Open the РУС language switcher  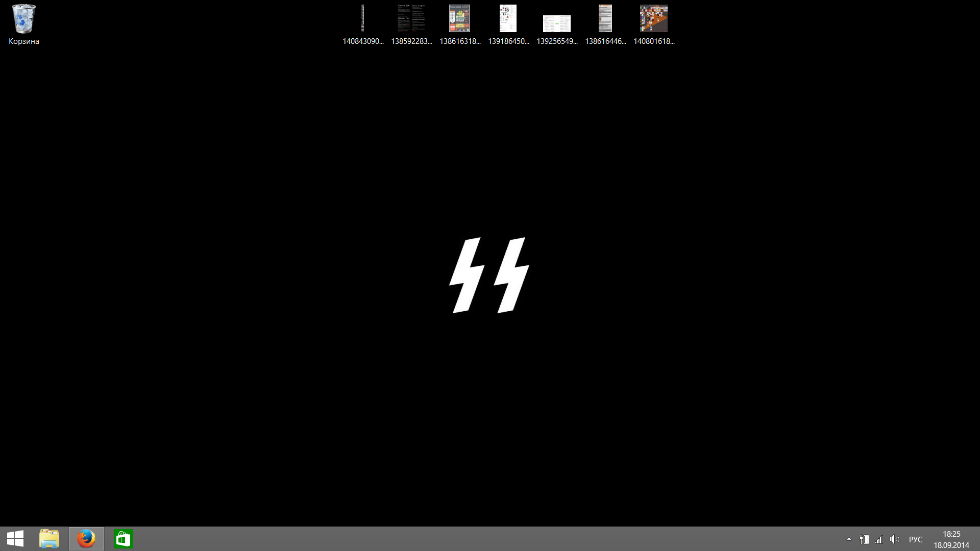point(916,539)
